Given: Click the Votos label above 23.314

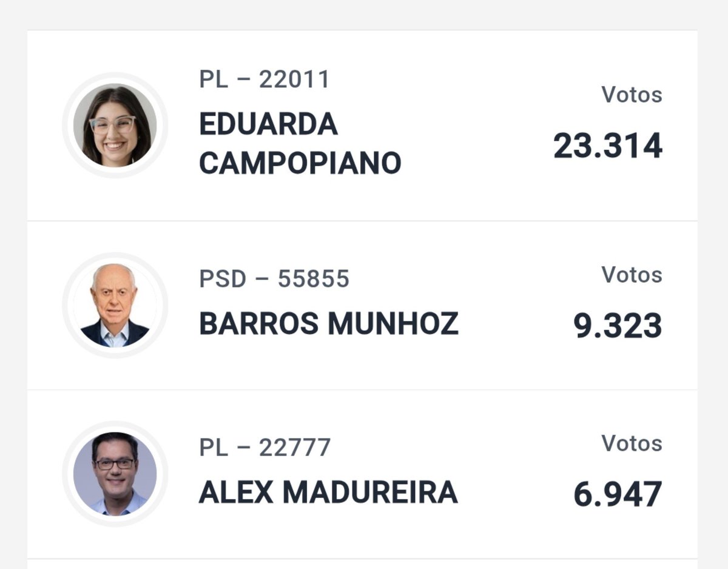Looking at the screenshot, I should pyautogui.click(x=632, y=95).
